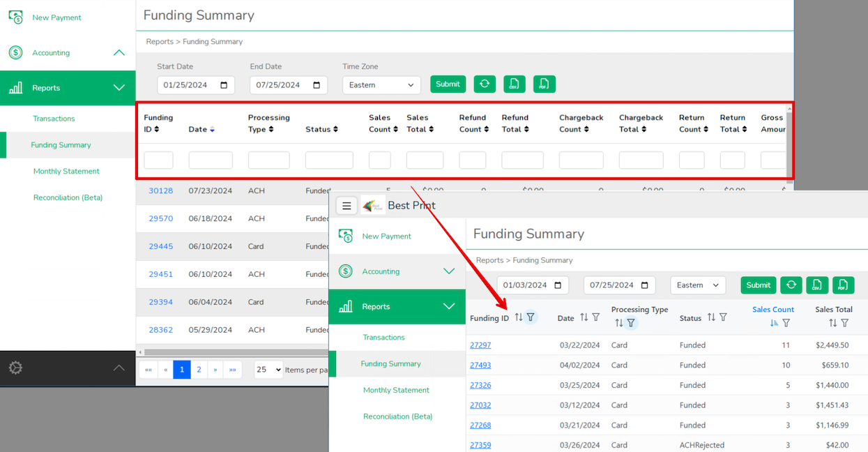
Task: Open the Funding ID filter in Best Print table
Action: coord(531,317)
